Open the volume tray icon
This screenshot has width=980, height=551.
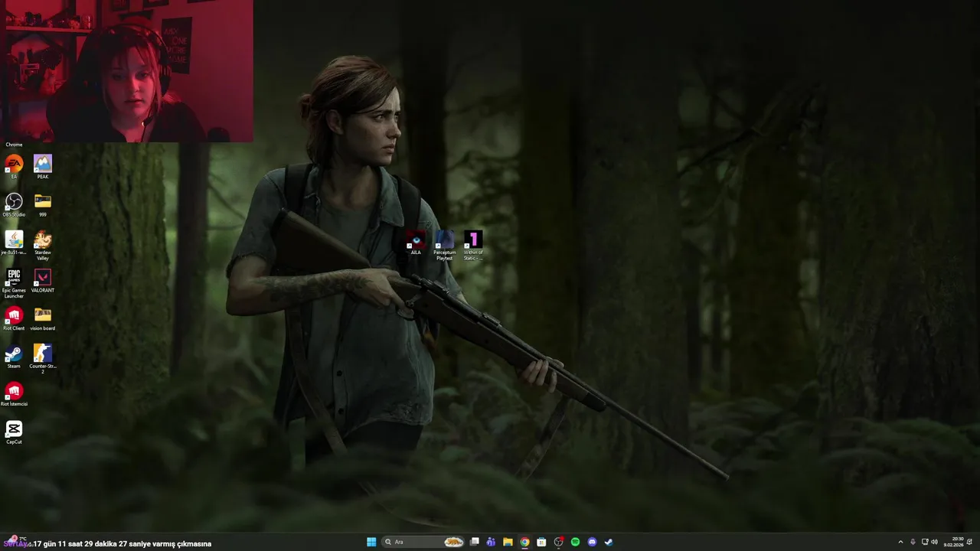click(x=934, y=542)
